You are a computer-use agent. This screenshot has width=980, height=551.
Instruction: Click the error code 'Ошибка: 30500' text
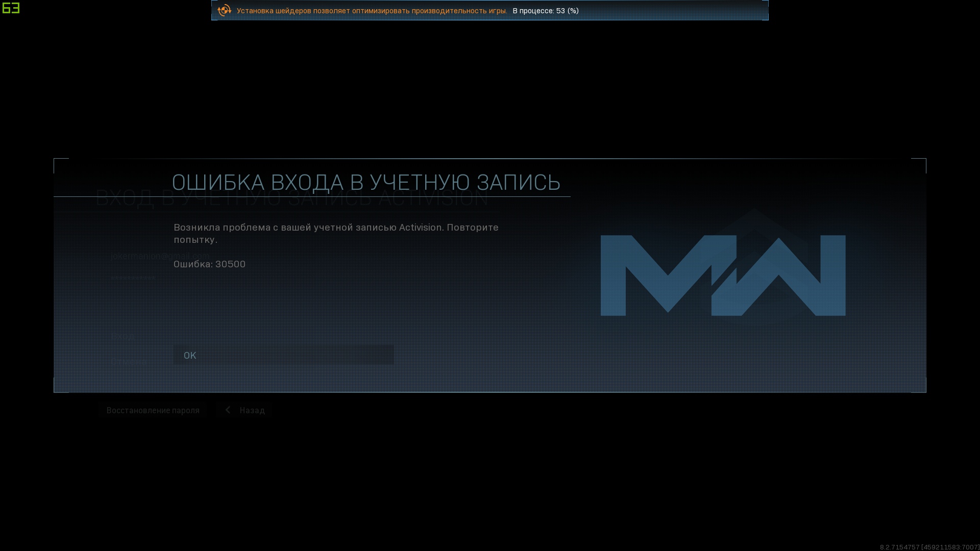pos(209,264)
